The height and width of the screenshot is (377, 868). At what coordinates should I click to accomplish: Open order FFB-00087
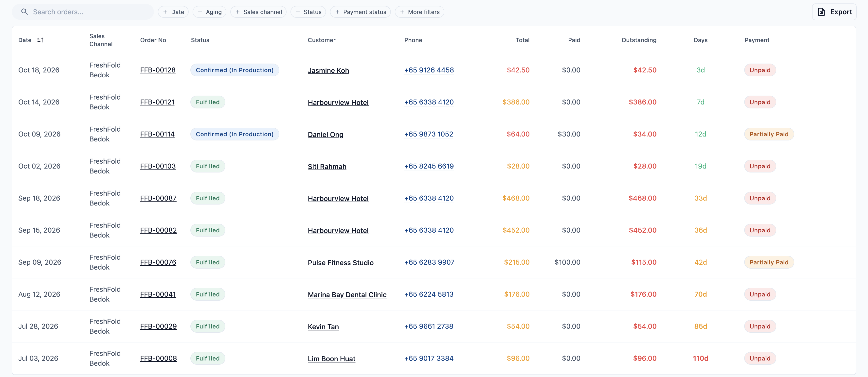[158, 198]
